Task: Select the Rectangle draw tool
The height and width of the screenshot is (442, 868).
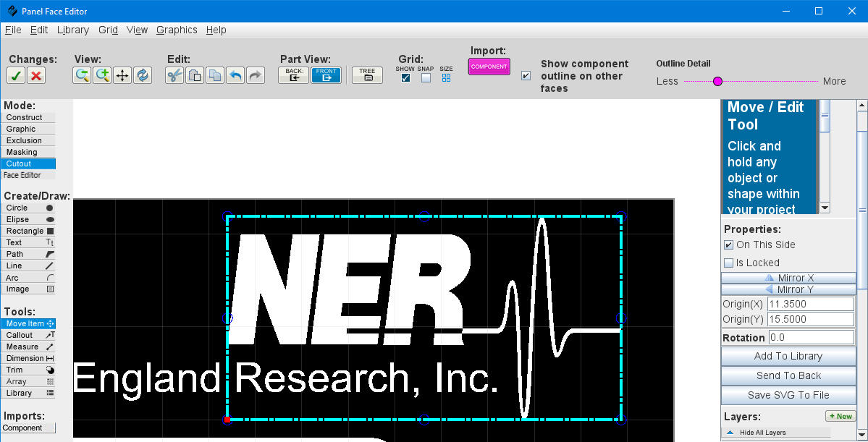Action: tap(28, 231)
